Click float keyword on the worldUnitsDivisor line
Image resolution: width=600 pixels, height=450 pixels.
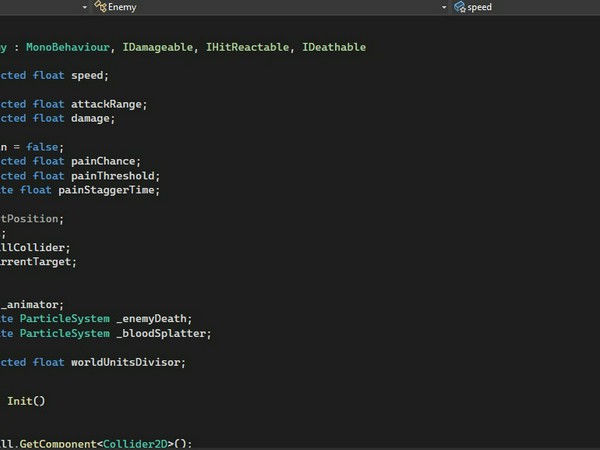(49, 362)
